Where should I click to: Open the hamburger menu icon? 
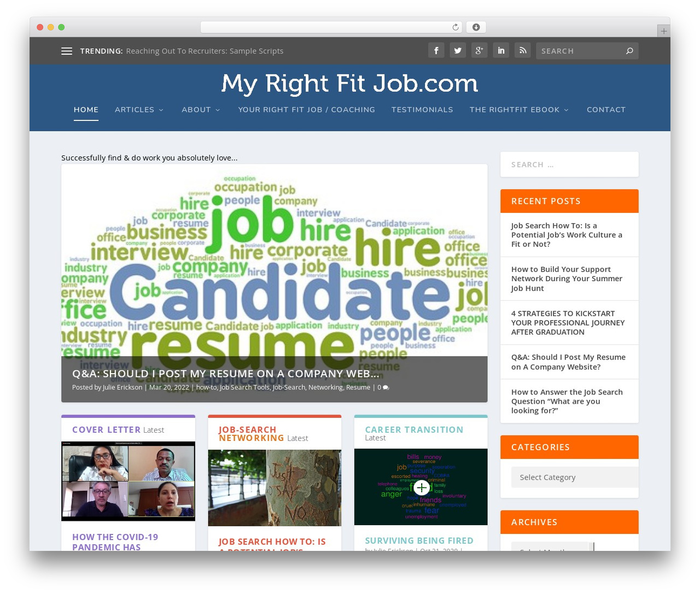tap(67, 51)
